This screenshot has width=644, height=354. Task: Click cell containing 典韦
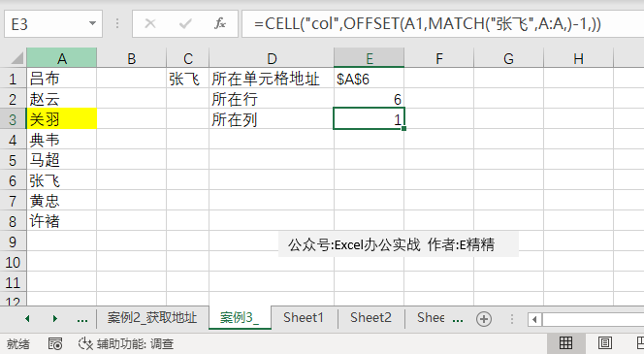coord(62,140)
